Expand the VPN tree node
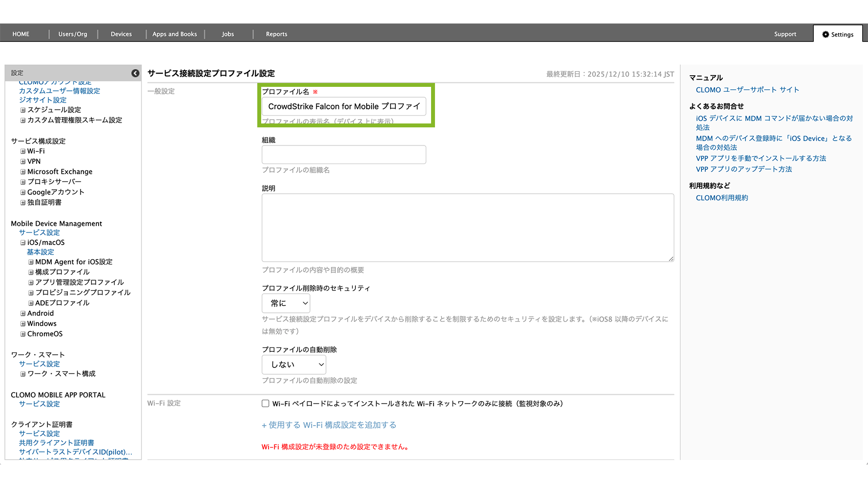 (x=23, y=162)
